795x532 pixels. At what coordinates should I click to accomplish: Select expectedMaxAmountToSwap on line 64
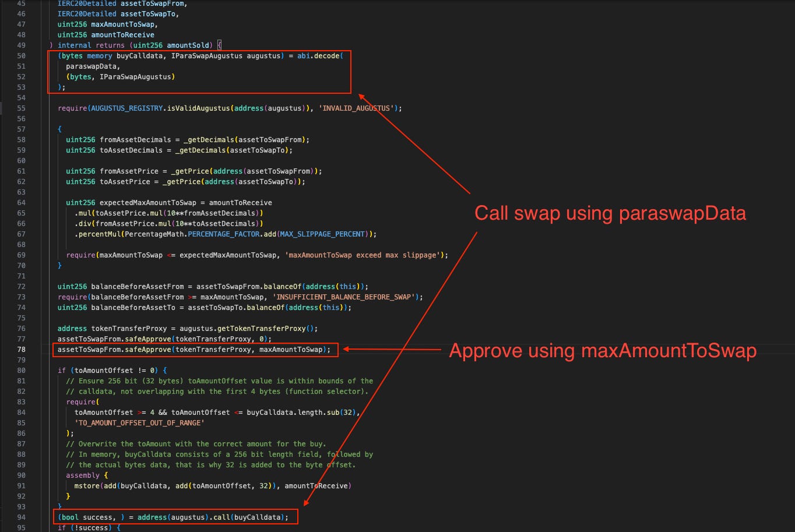148,202
